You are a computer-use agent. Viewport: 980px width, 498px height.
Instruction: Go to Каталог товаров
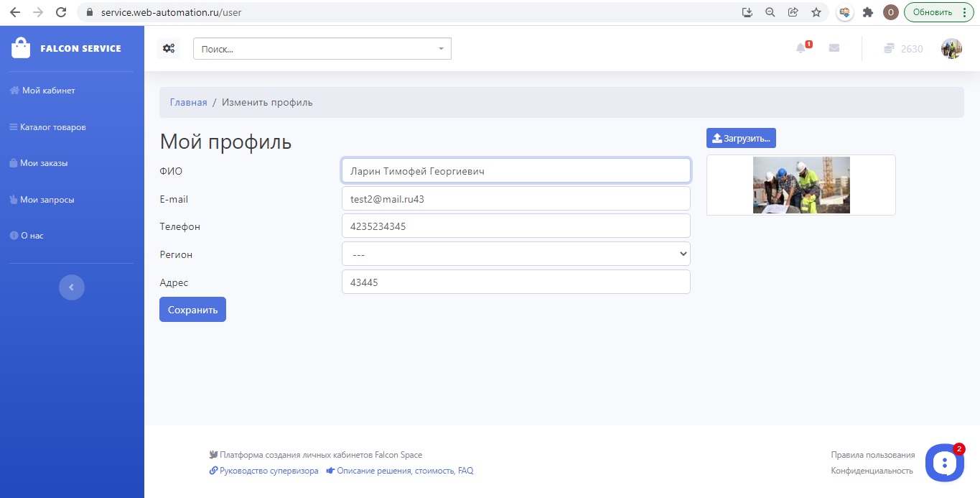[x=52, y=127]
